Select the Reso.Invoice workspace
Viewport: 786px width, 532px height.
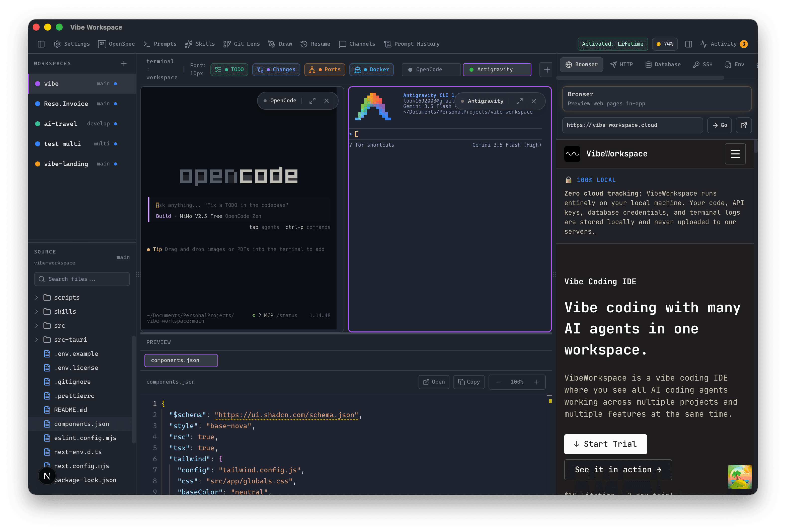tap(82, 104)
